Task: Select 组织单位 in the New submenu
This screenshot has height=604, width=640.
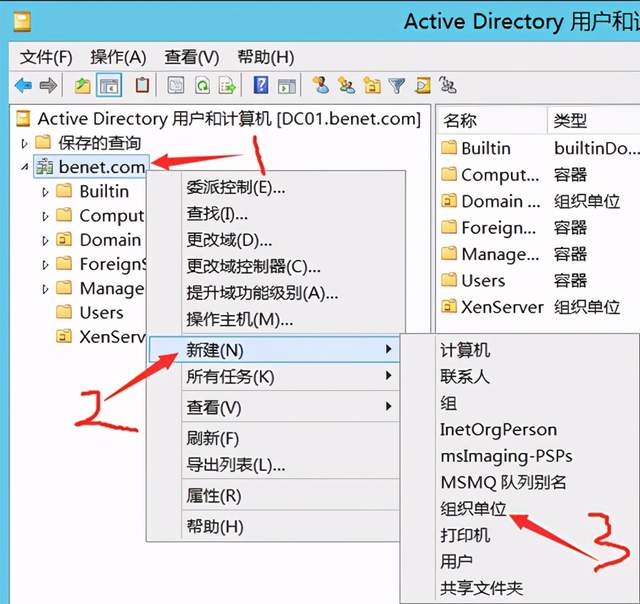Action: click(473, 509)
